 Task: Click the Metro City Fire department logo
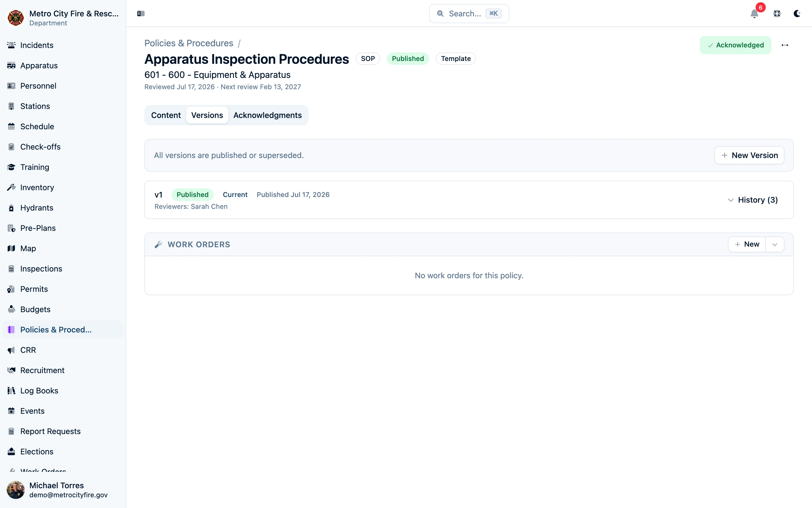(16, 18)
